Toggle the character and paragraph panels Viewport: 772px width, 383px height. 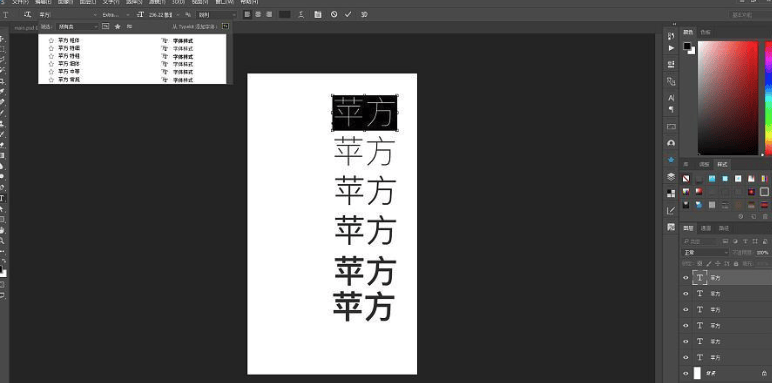[318, 15]
